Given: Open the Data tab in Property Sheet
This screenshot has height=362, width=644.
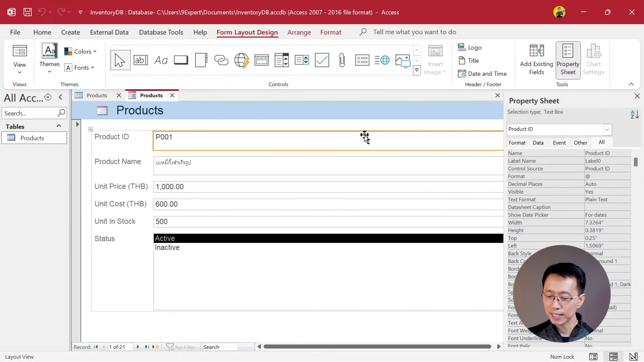Looking at the screenshot, I should (x=538, y=142).
